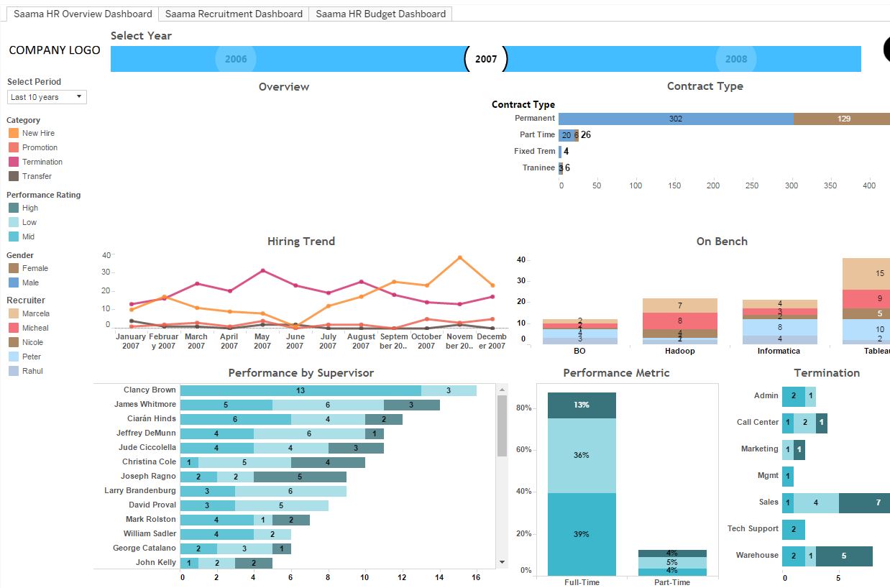Click the New Hire orange legend swatch

[14, 133]
